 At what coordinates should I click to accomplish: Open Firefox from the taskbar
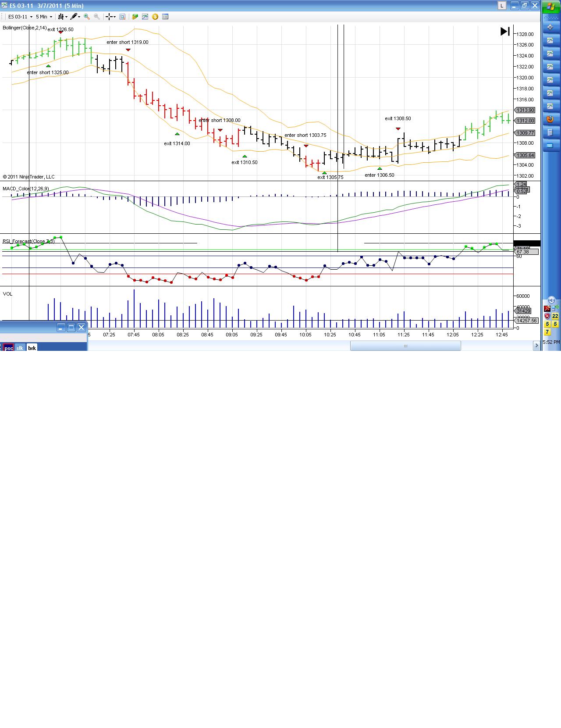click(x=551, y=119)
